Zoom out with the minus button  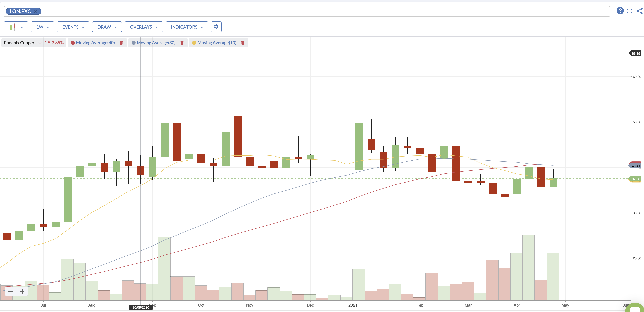tap(11, 291)
